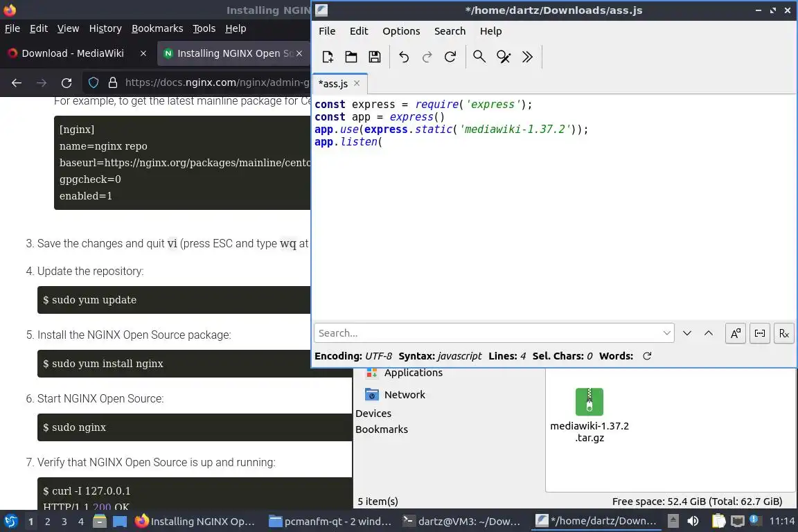Switch to Download - MediaWiki browser tab

coord(73,53)
